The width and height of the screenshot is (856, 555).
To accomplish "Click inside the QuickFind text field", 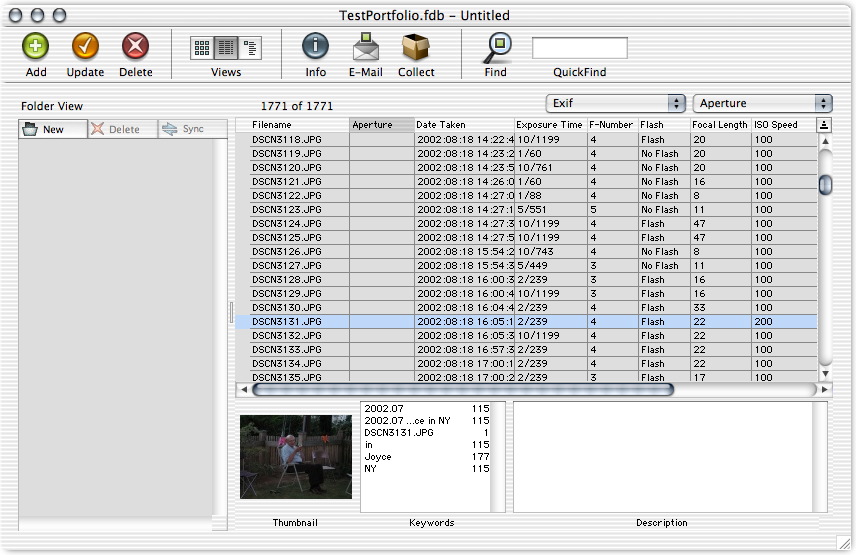I will pyautogui.click(x=579, y=48).
